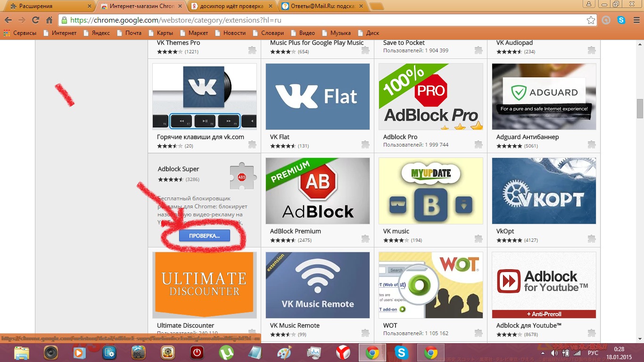Viewport: 644px width, 362px height.
Task: Open a new browser tab
Action: coord(376,7)
